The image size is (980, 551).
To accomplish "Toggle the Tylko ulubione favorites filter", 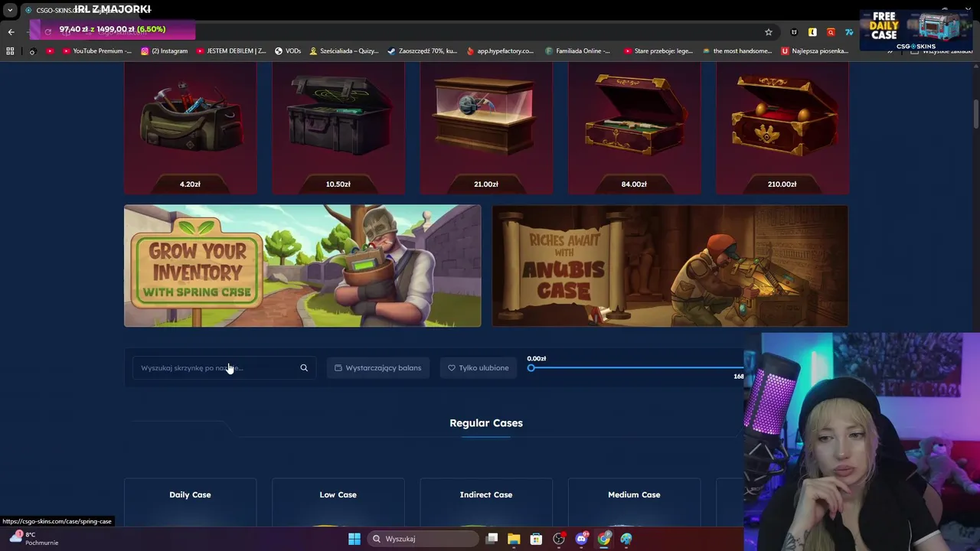I will [479, 368].
